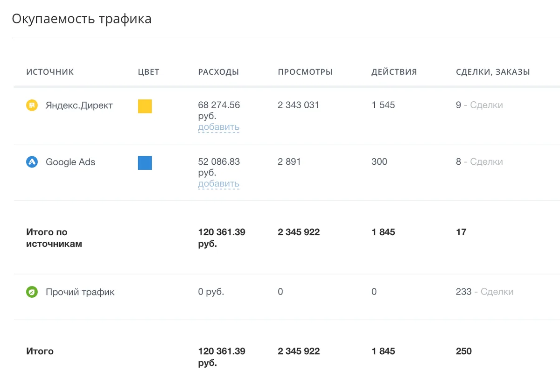Viewport: 560px width, 392px height.
Task: Select the Google Ads source name
Action: pos(70,162)
